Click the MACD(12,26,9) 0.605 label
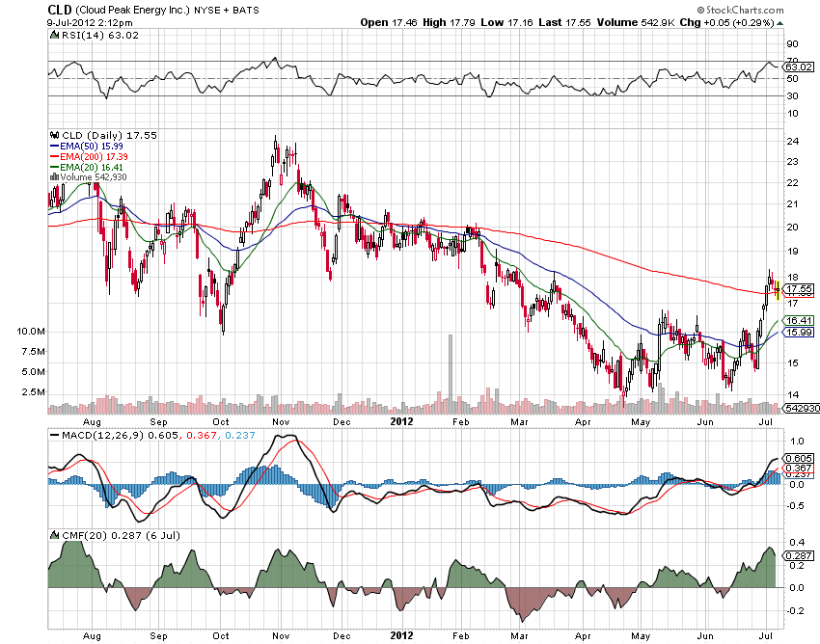The image size is (820, 644). click(x=120, y=435)
